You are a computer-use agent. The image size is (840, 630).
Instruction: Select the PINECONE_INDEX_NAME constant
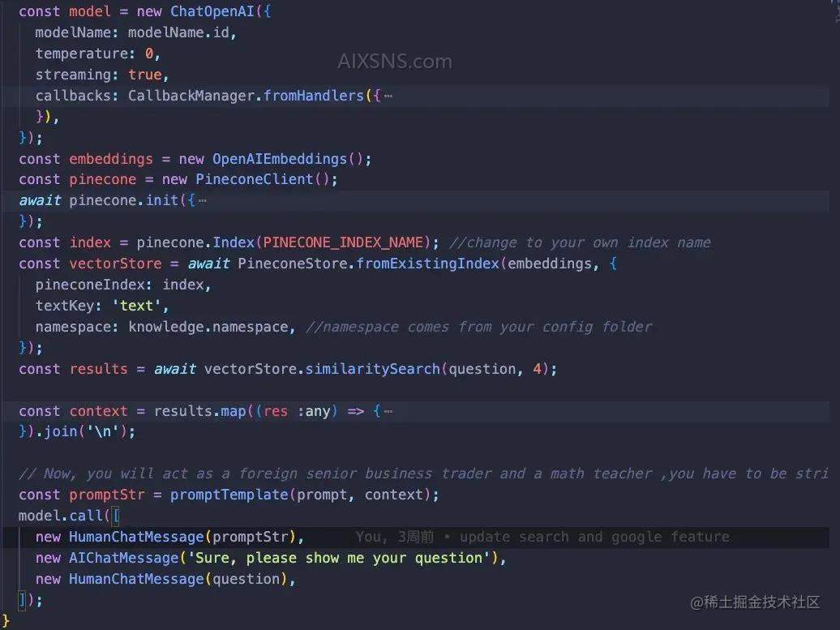click(x=343, y=242)
